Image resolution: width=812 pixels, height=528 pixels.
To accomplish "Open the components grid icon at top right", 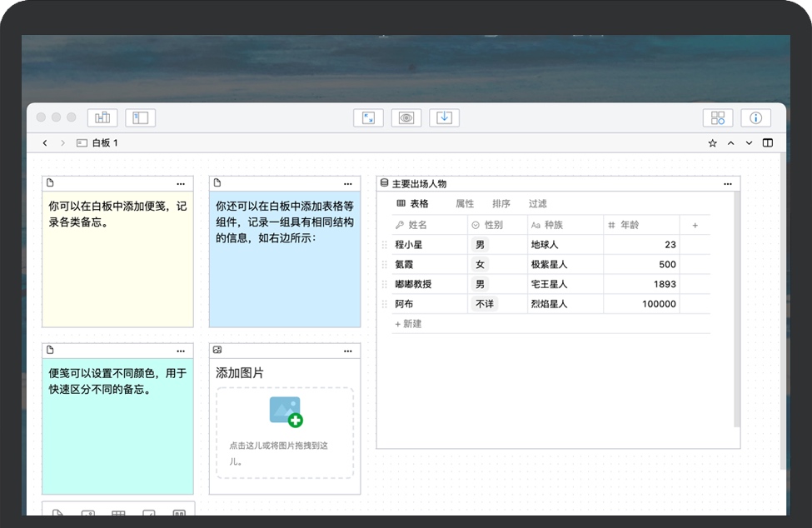I will click(718, 118).
